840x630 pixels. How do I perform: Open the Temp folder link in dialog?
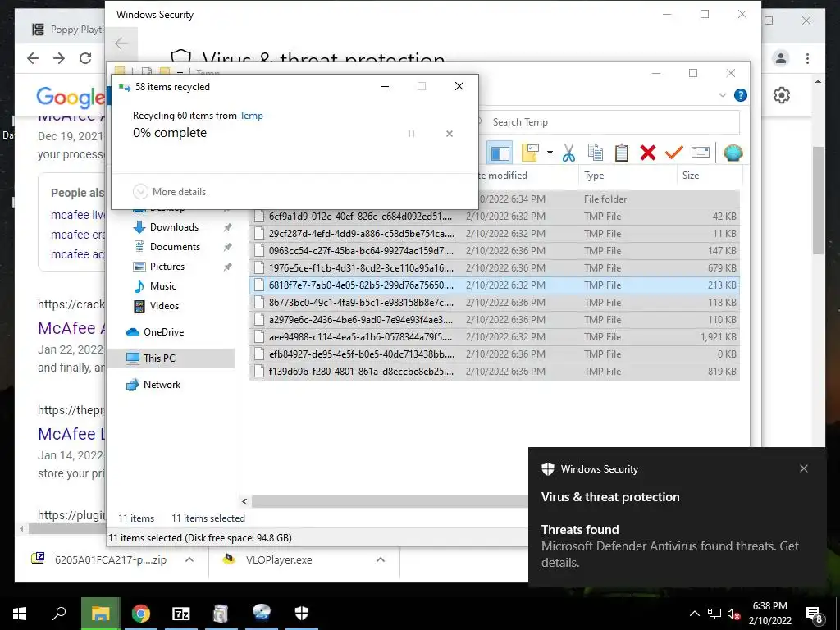click(251, 116)
